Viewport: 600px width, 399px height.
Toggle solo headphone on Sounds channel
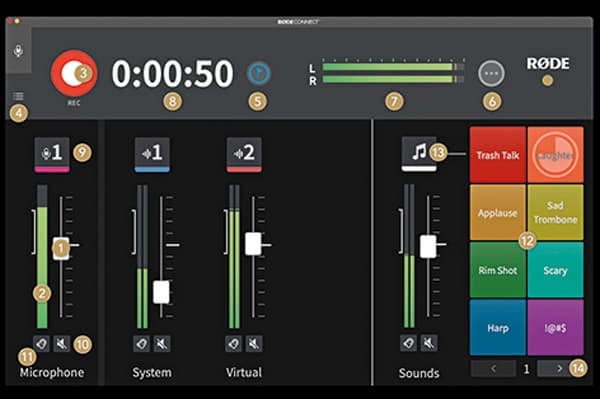tap(408, 343)
